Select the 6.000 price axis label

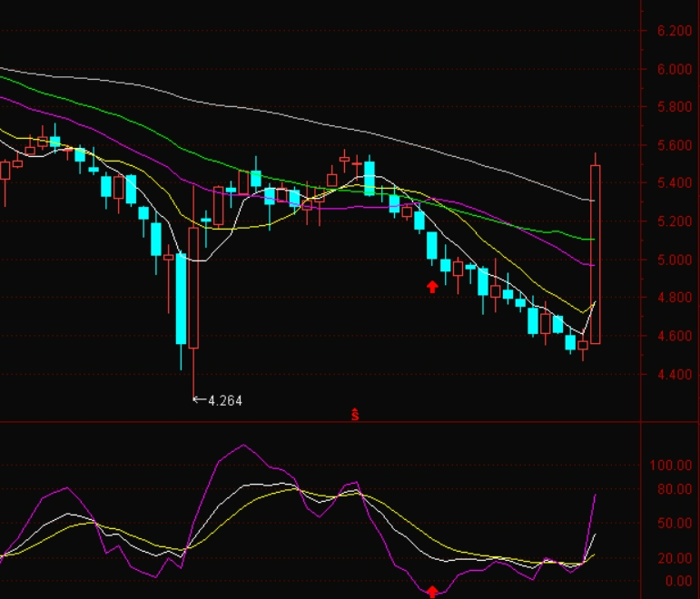point(675,69)
